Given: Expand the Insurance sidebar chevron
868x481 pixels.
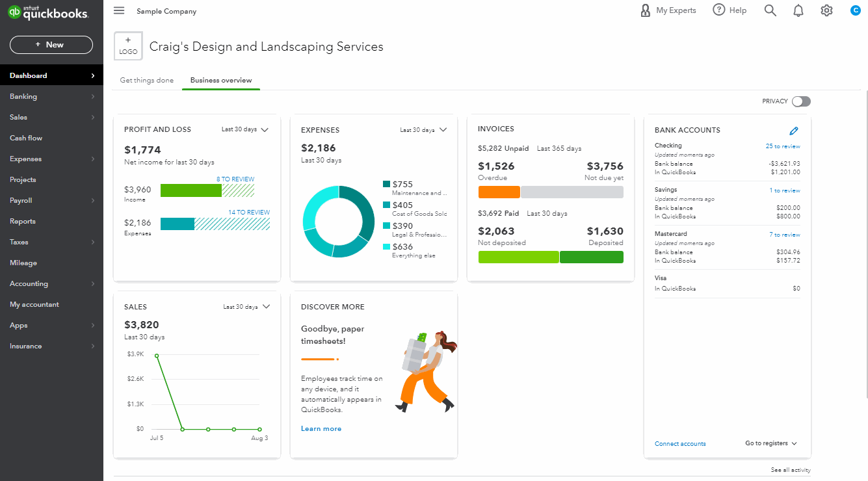Looking at the screenshot, I should [x=93, y=346].
